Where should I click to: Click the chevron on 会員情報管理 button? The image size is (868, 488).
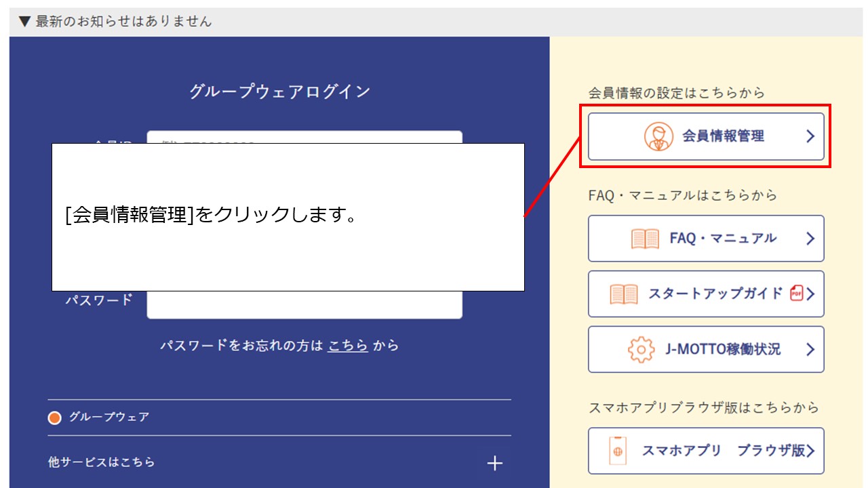[x=810, y=136]
